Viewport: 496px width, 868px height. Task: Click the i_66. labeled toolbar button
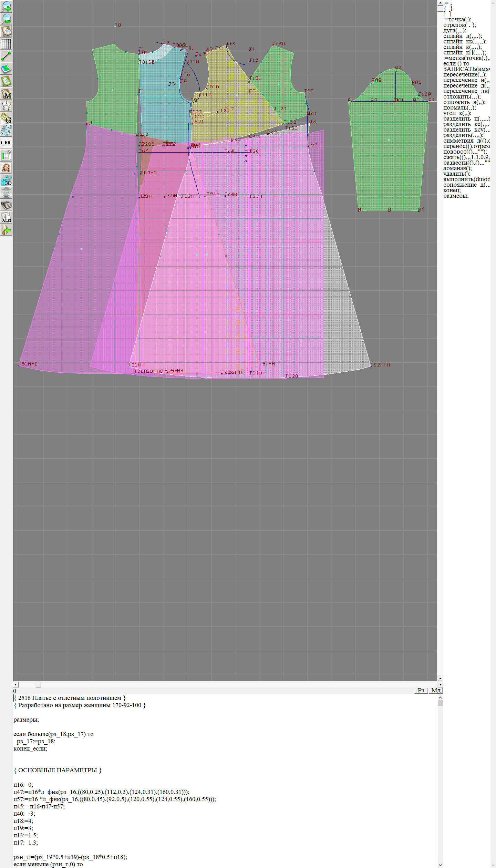click(6, 143)
